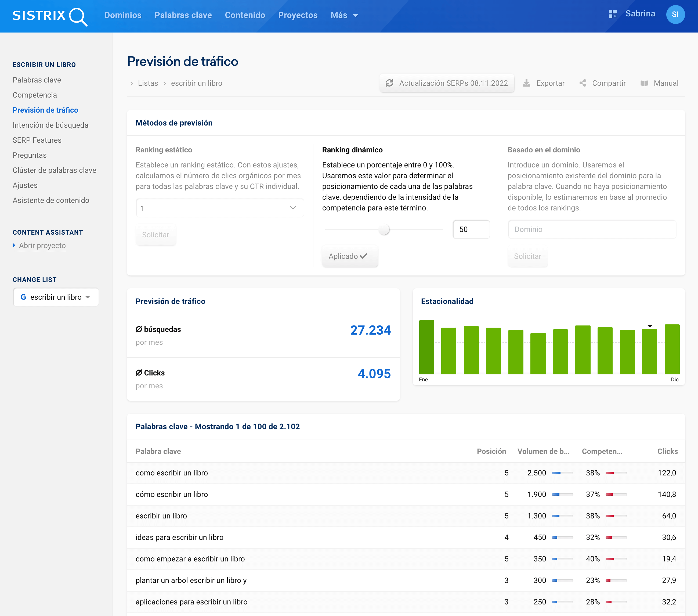Open the escribir un libro list dropdown
Viewport: 698px width, 616px height.
point(56,297)
